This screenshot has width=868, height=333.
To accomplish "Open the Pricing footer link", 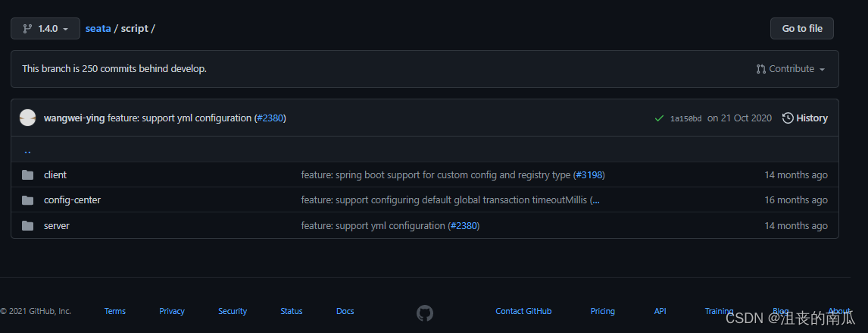I will [602, 311].
